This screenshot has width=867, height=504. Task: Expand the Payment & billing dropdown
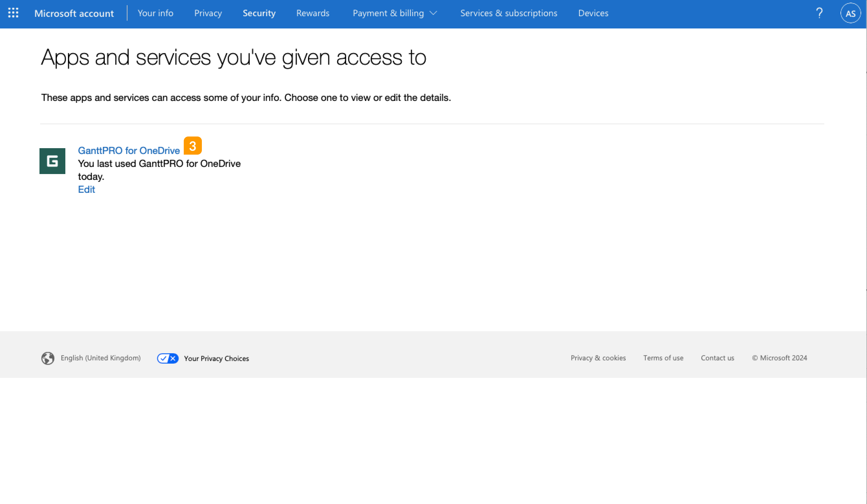[x=433, y=13]
